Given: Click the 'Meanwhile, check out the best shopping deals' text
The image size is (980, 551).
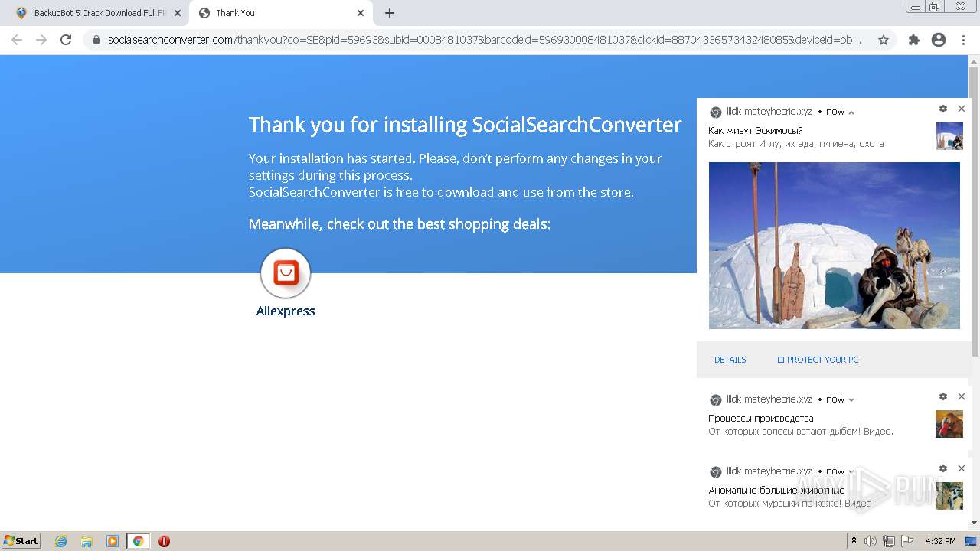Looking at the screenshot, I should 400,224.
